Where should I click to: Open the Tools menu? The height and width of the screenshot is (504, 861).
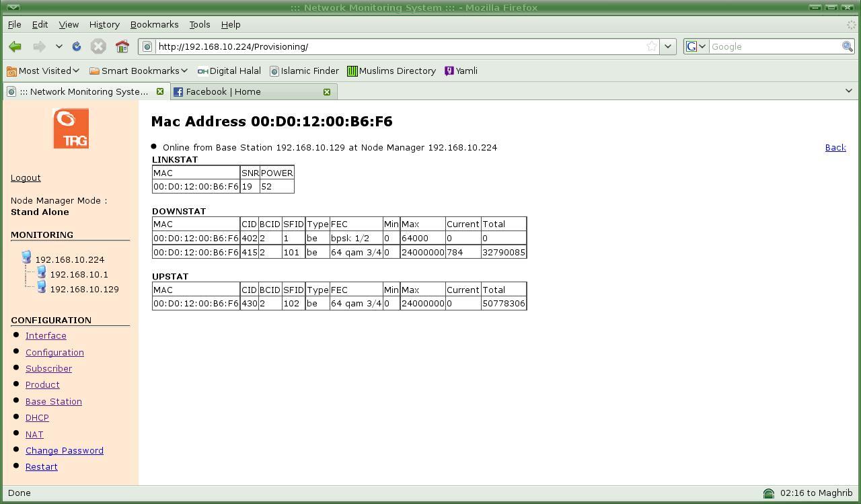pyautogui.click(x=199, y=24)
